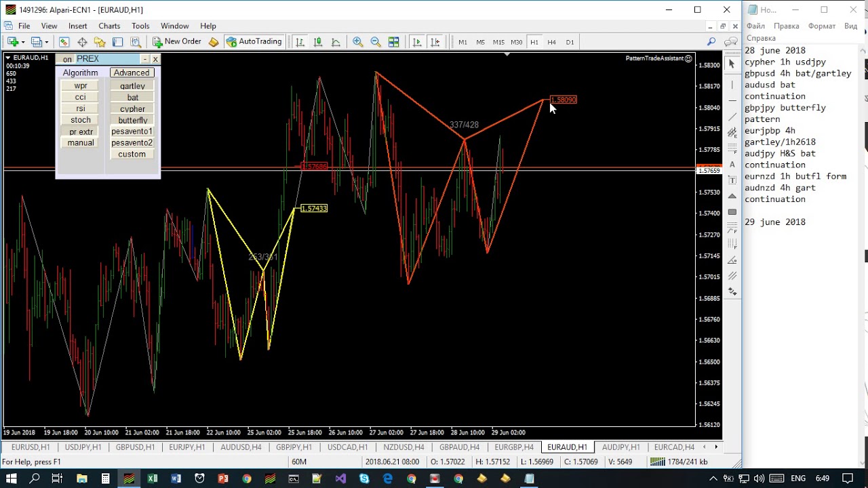This screenshot has width=868, height=488.
Task: Select the equidistant channel tool
Action: pyautogui.click(x=732, y=132)
